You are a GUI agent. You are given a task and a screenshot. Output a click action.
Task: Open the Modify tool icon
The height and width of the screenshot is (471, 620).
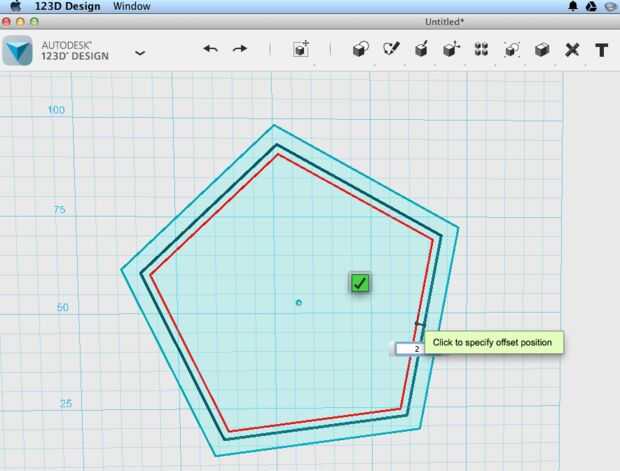451,49
